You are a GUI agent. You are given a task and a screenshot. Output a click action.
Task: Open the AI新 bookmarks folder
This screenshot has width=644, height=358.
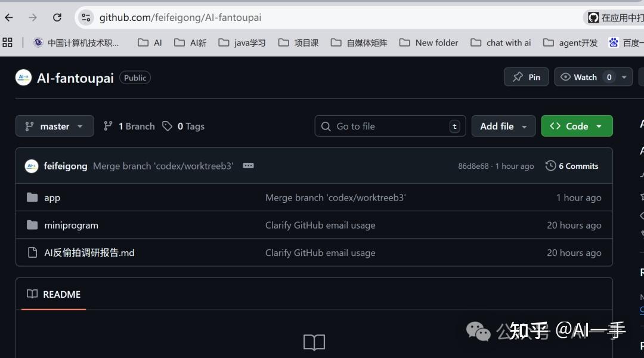click(190, 43)
